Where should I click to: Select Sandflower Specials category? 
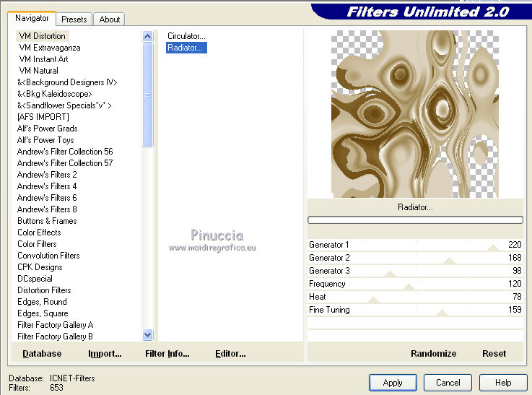point(64,105)
